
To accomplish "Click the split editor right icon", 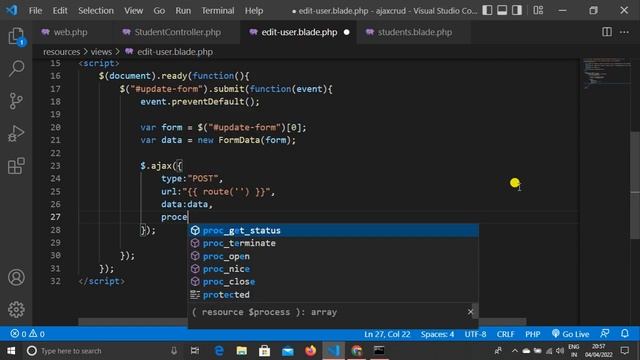I will point(607,32).
